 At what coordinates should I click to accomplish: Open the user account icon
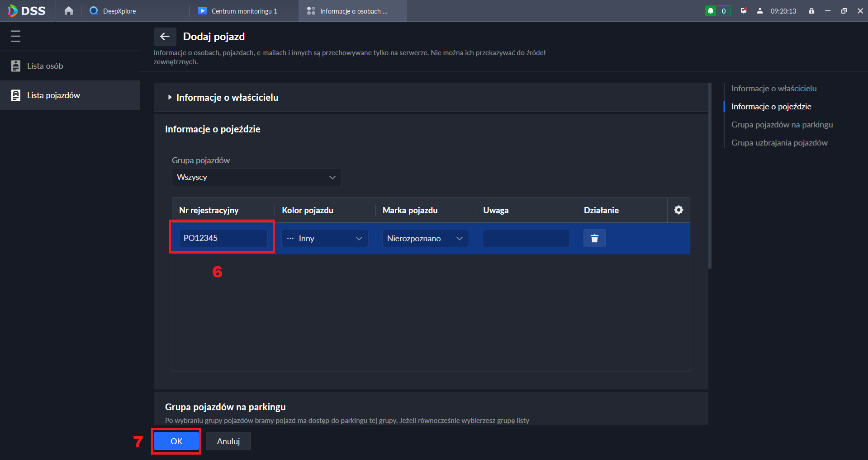coord(760,11)
